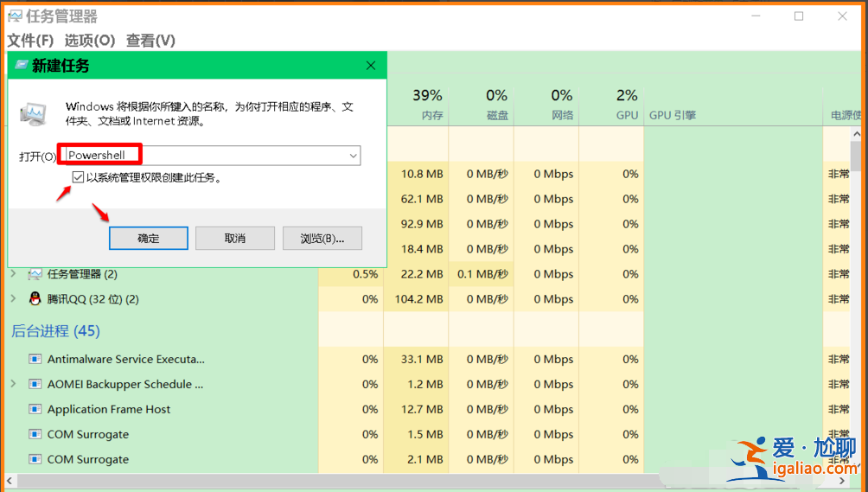
Task: Click the AOMEI Backupper Schedule process icon
Action: point(35,384)
